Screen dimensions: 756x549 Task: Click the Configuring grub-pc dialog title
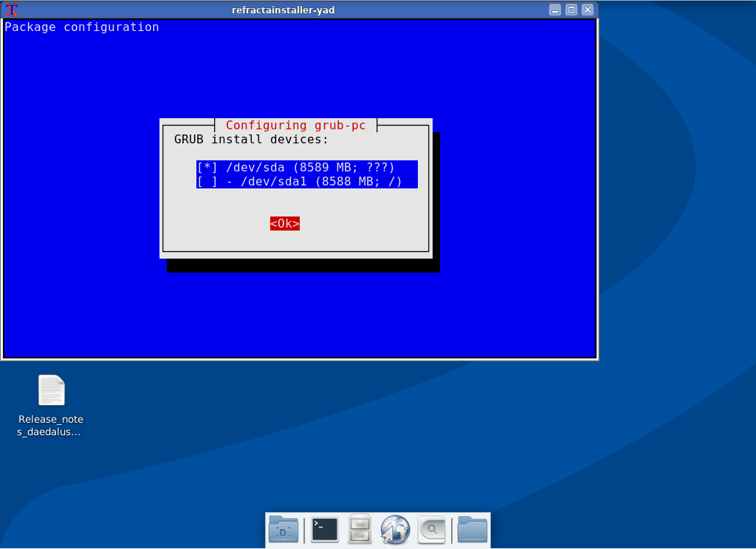point(295,125)
